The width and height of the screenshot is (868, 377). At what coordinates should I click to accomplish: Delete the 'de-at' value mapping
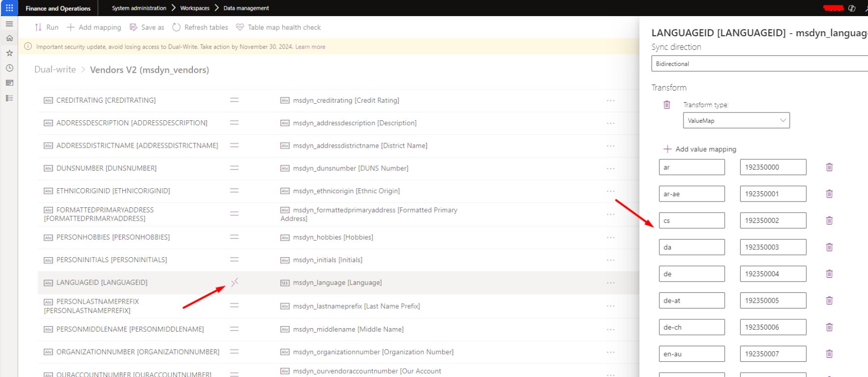coord(829,300)
